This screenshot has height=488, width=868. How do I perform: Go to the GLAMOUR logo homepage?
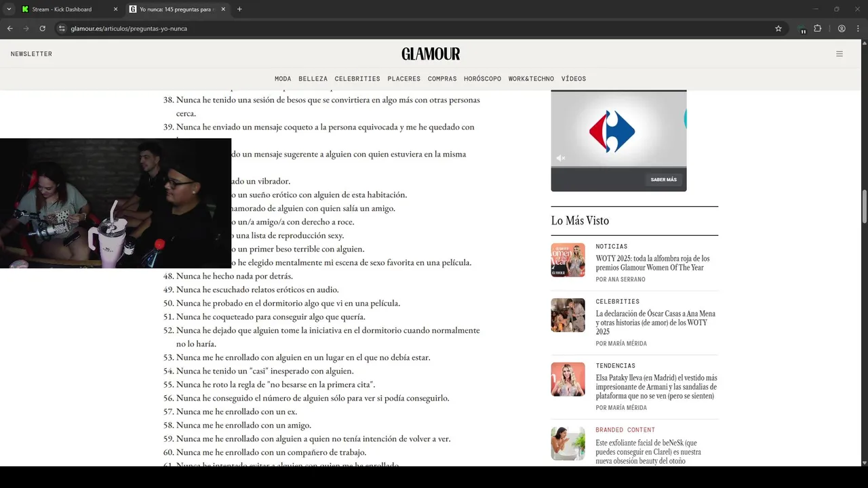tap(431, 54)
